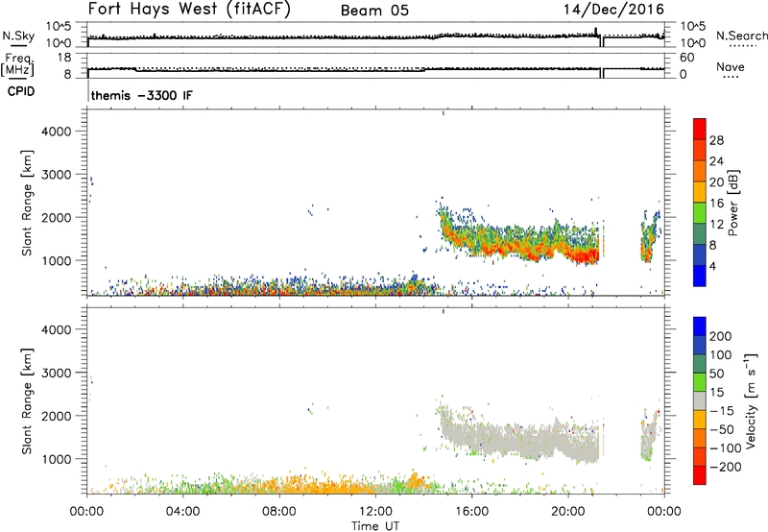
Task: Click the 'N.Sky' axis label
Action: (18, 36)
